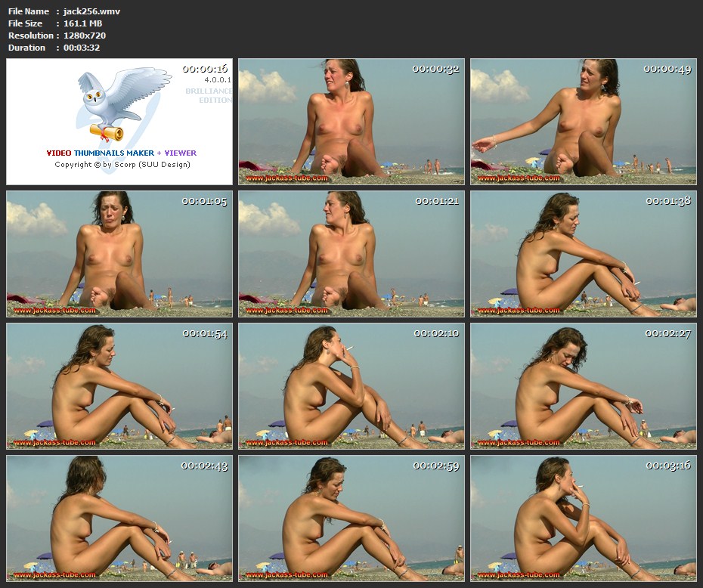
Task: Open the frame marked 00:01:54
Action: point(119,386)
